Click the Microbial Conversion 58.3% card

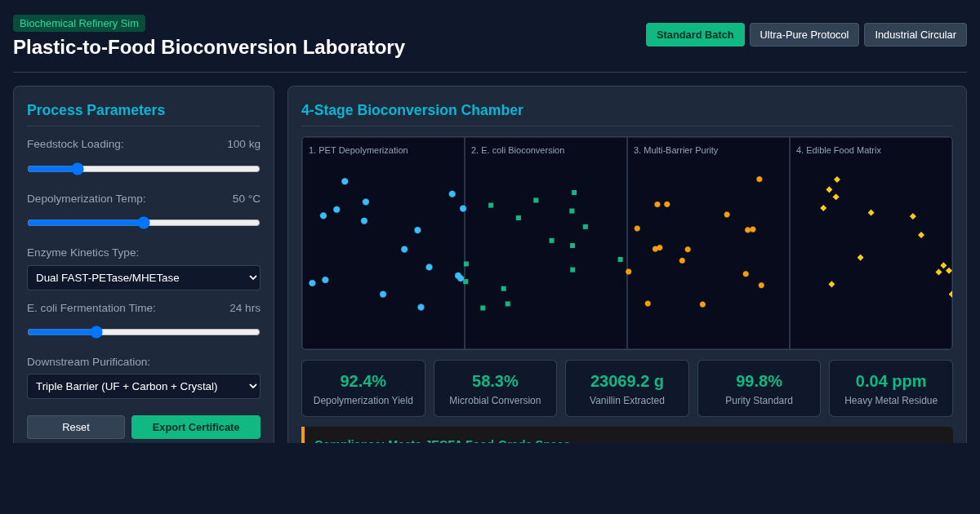coord(495,388)
